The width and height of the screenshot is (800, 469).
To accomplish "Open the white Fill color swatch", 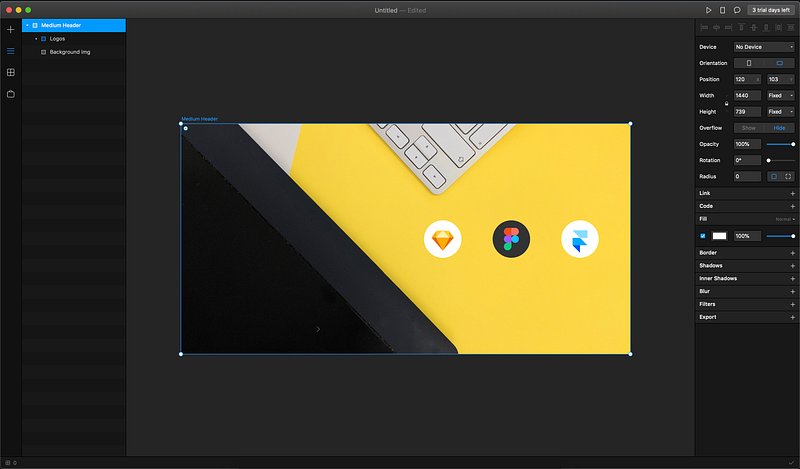I will click(719, 236).
